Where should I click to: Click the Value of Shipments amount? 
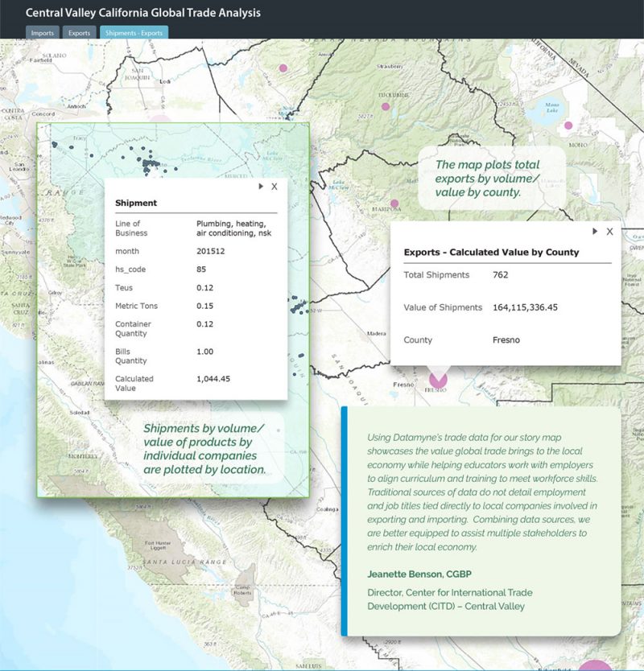pyautogui.click(x=536, y=307)
